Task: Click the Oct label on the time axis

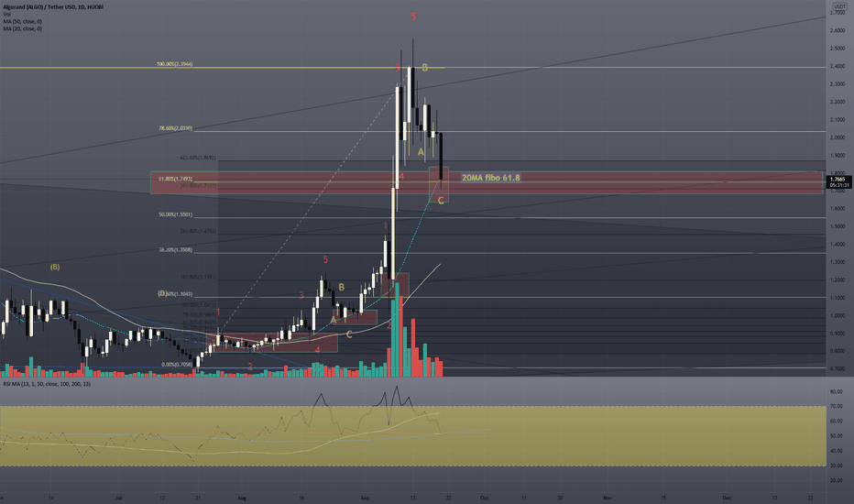Action: 484,498
